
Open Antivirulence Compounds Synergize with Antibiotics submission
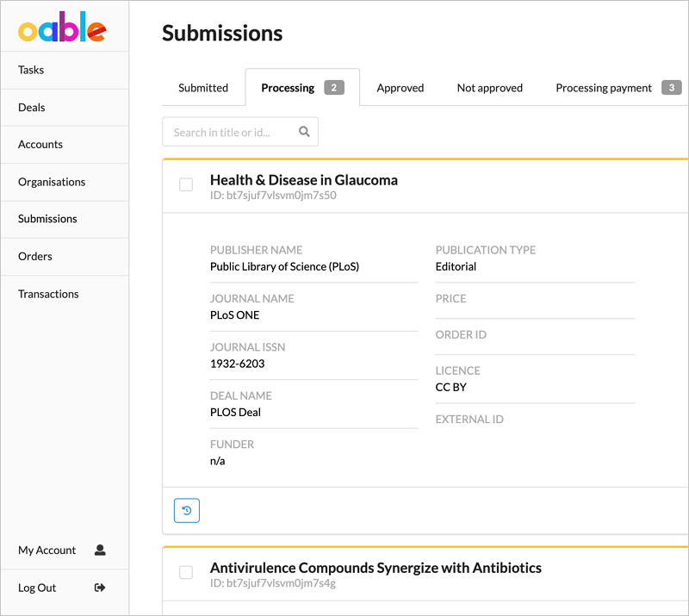[x=376, y=568]
